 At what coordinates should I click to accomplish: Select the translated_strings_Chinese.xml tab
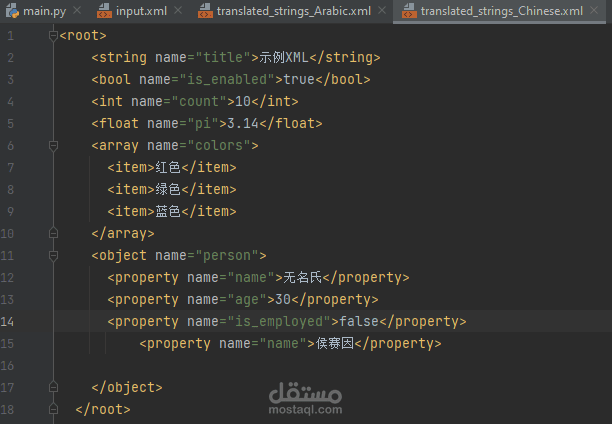[502, 11]
